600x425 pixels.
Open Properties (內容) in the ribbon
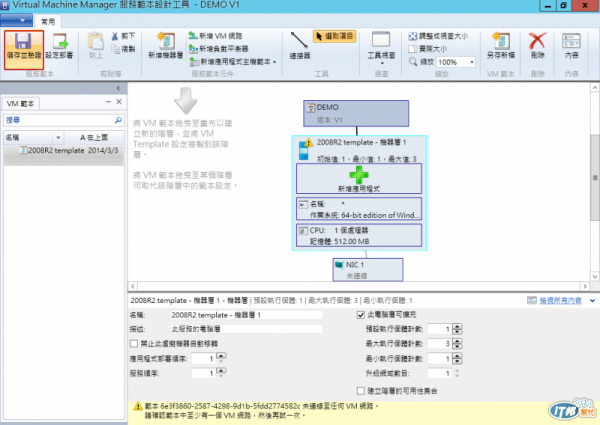571,46
